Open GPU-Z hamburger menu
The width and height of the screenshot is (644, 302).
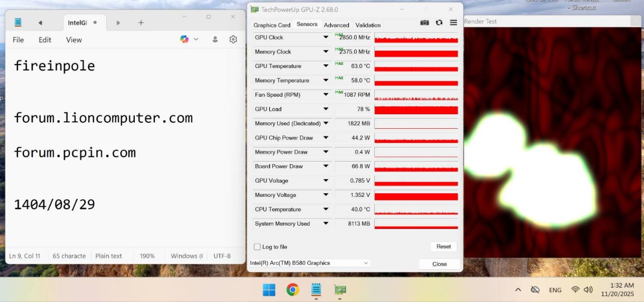pyautogui.click(x=453, y=23)
